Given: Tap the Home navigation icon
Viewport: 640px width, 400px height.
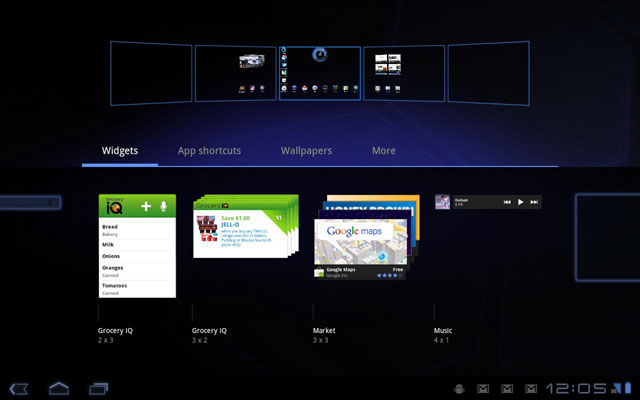Looking at the screenshot, I should coord(59,388).
